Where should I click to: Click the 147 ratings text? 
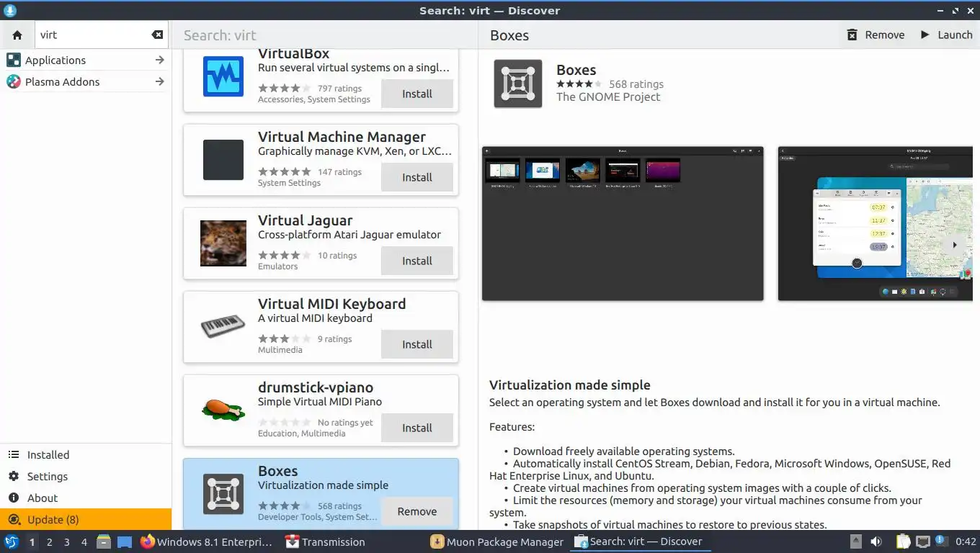point(339,172)
